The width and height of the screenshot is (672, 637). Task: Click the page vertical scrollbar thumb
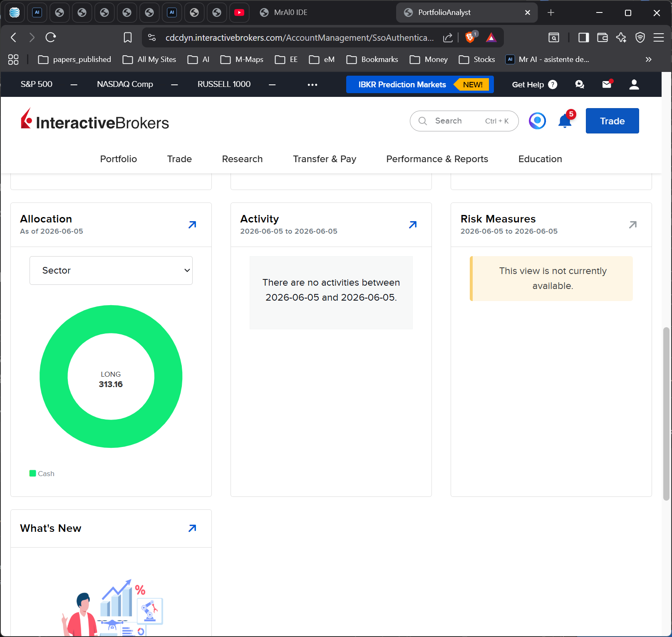tap(666, 414)
